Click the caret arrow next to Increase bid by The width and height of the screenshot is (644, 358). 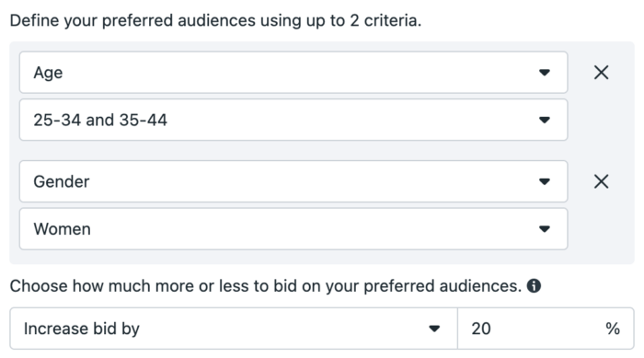[434, 329]
